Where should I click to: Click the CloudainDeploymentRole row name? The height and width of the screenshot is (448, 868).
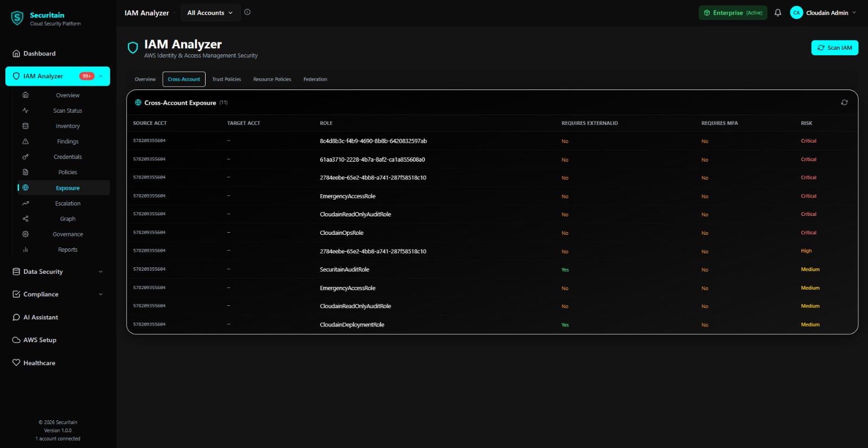point(352,325)
